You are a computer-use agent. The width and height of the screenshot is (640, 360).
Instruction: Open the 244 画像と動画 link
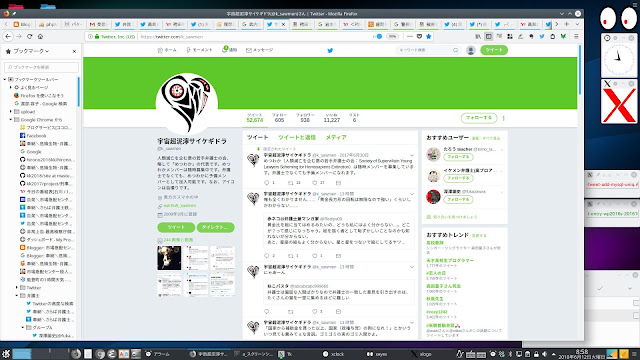coord(178,240)
